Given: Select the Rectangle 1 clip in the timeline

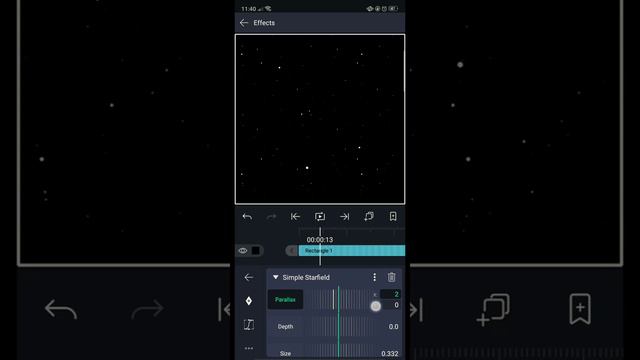Looking at the screenshot, I should coord(352,251).
